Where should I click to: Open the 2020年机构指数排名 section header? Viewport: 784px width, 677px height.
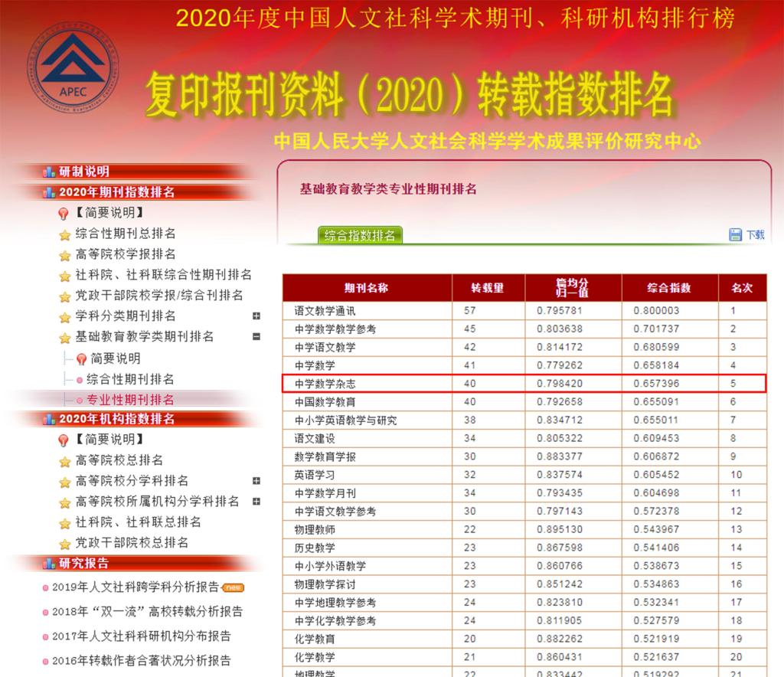coord(116,419)
